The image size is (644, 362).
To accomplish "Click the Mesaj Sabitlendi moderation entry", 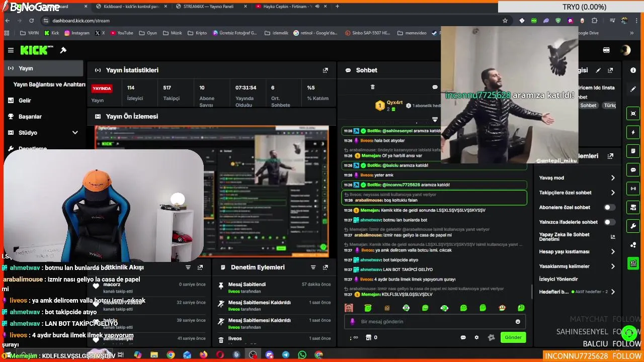I will click(x=274, y=288).
